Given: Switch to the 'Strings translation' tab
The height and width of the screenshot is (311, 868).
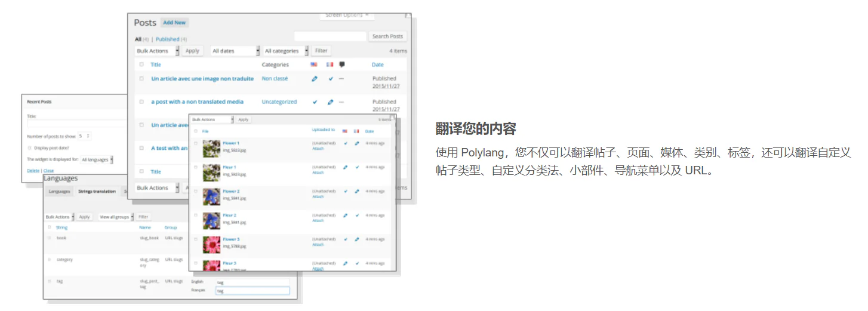Looking at the screenshot, I should [97, 192].
